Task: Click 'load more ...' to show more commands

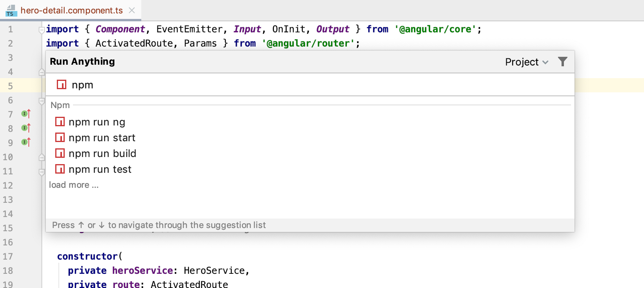Action: [74, 185]
